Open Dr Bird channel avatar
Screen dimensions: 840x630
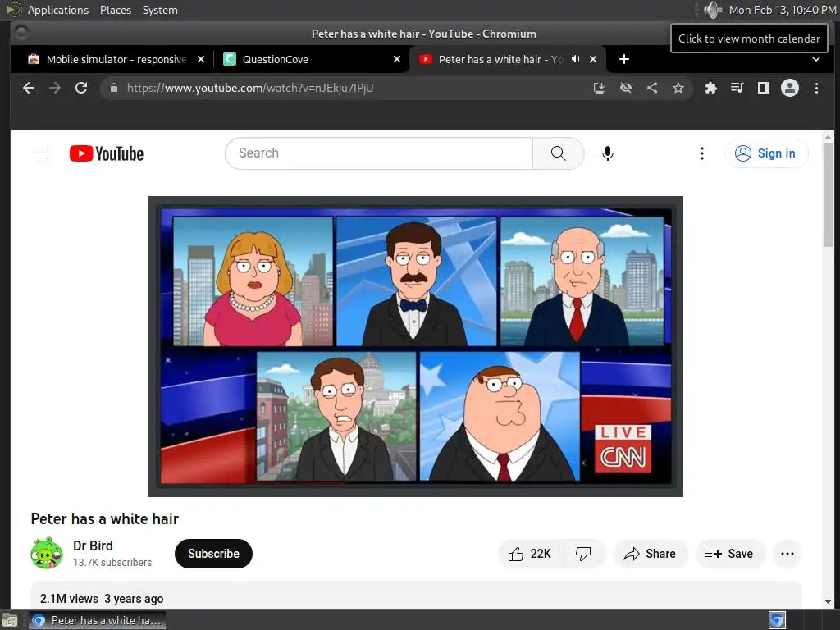click(47, 553)
